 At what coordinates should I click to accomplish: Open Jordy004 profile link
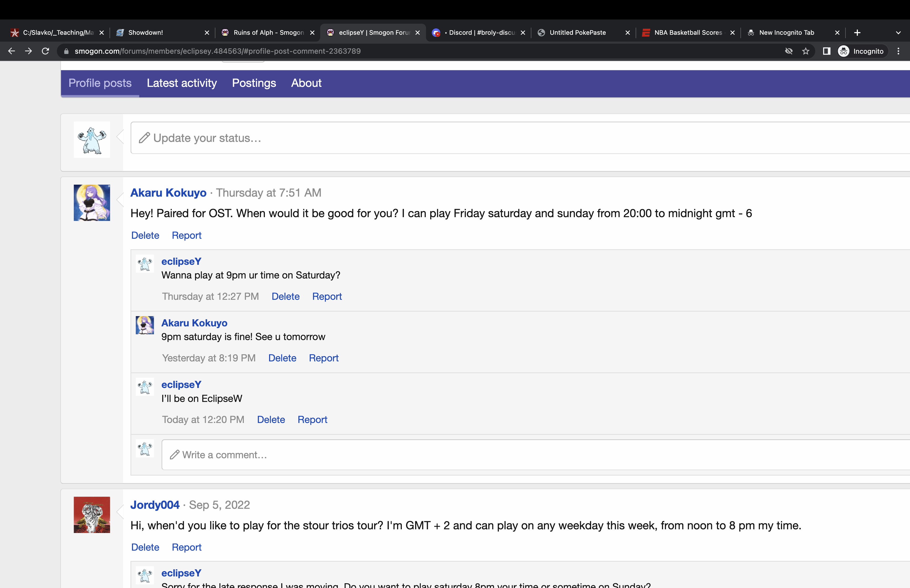[155, 505]
